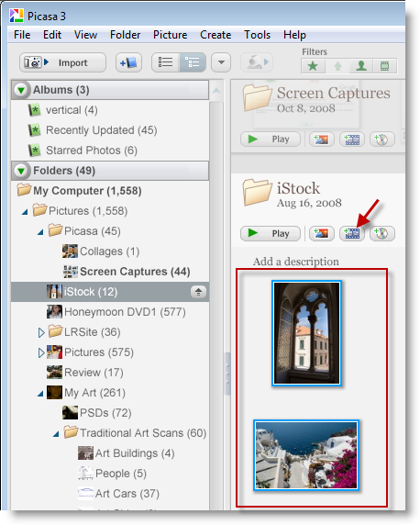Select the arched window photo thumbnail
The image size is (420, 525).
coord(306,333)
